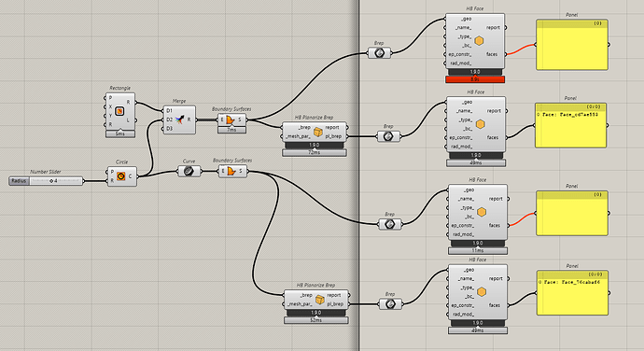The width and height of the screenshot is (644, 351).
Task: Select the lower HB Planarize Brep icon
Action: coord(319,300)
